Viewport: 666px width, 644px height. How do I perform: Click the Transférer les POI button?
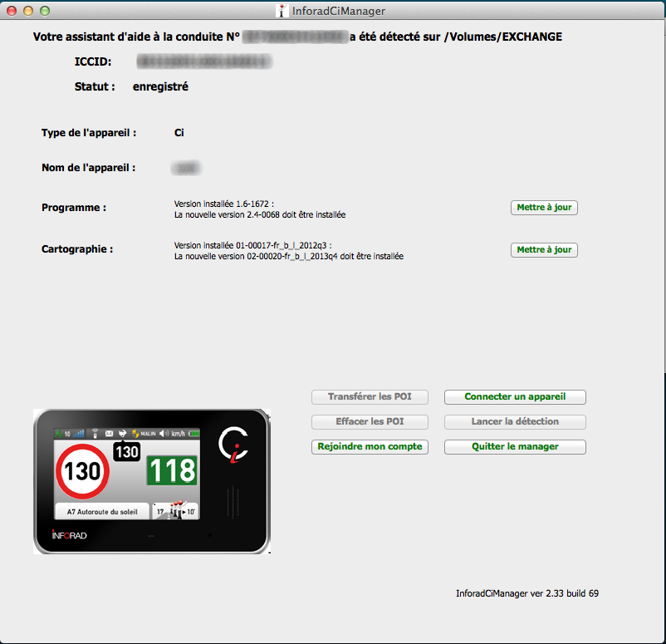tap(370, 396)
